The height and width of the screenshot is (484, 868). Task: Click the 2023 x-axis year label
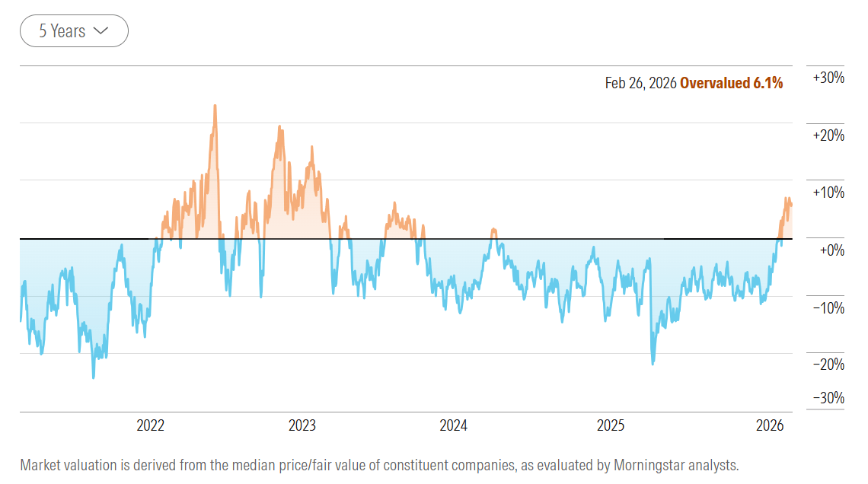click(x=302, y=425)
